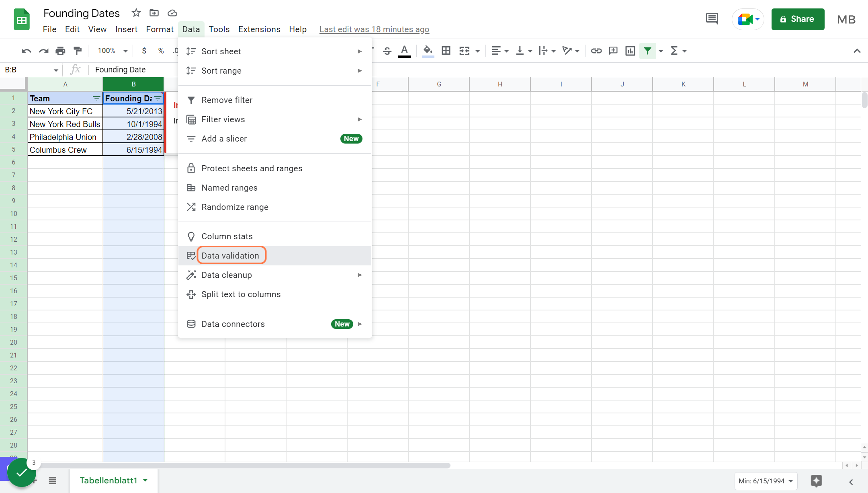Open the all sheets list icon
868x493 pixels.
point(52,481)
